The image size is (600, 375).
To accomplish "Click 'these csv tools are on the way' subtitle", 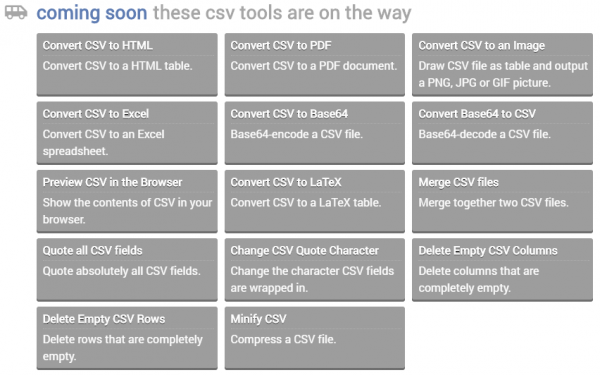I will (x=282, y=13).
